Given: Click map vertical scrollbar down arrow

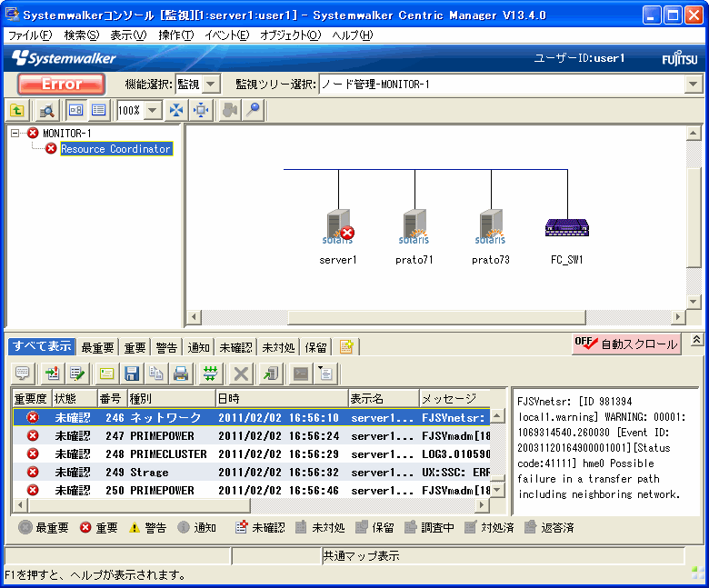Looking at the screenshot, I should [693, 302].
